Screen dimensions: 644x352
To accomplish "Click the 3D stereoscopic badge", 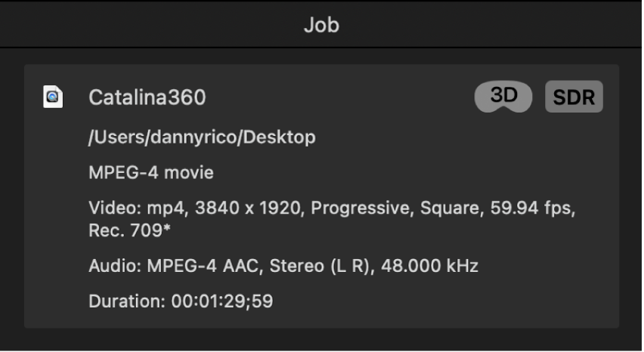I will tap(503, 97).
